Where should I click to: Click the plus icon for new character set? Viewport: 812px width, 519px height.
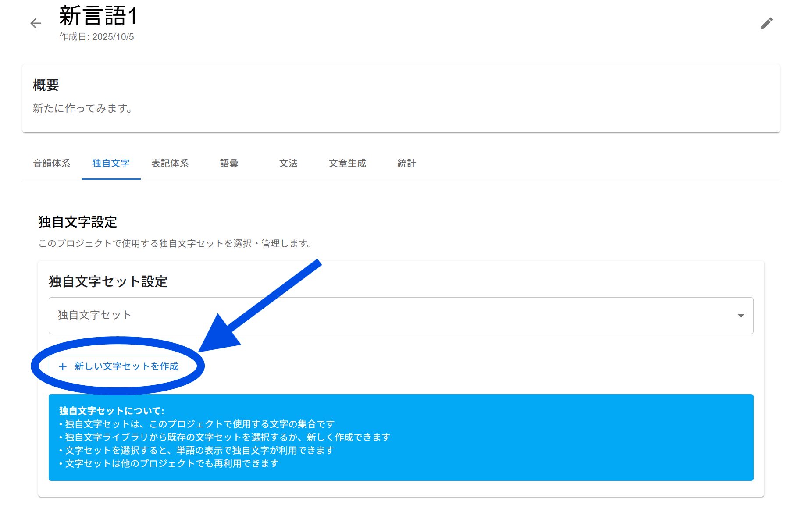[x=63, y=366]
